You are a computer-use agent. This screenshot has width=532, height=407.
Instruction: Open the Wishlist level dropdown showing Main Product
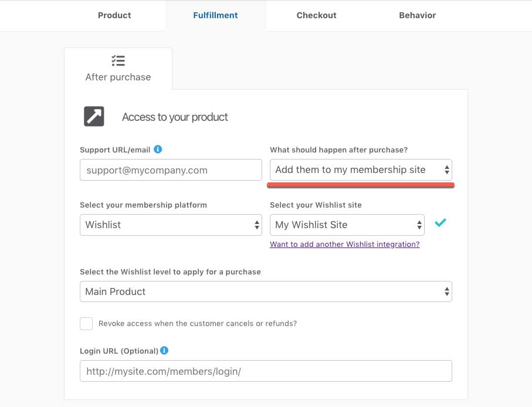click(266, 291)
